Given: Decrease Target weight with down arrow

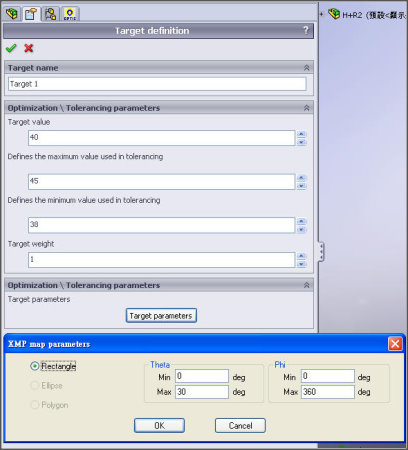Looking at the screenshot, I should (301, 264).
